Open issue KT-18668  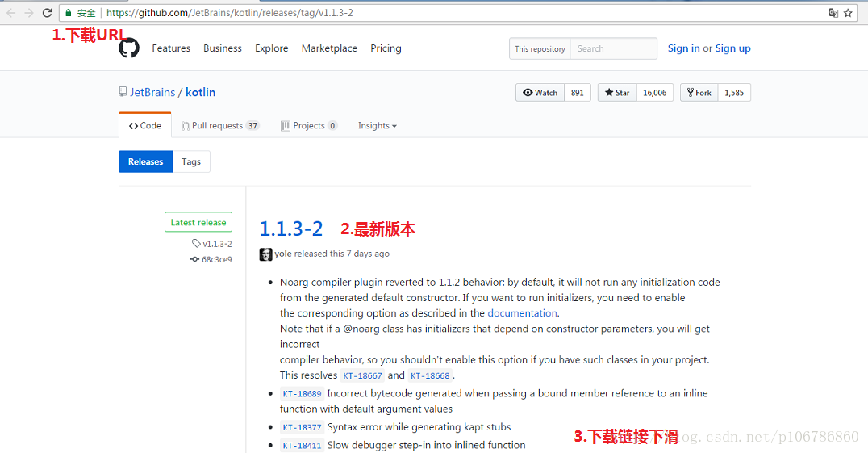click(x=430, y=375)
